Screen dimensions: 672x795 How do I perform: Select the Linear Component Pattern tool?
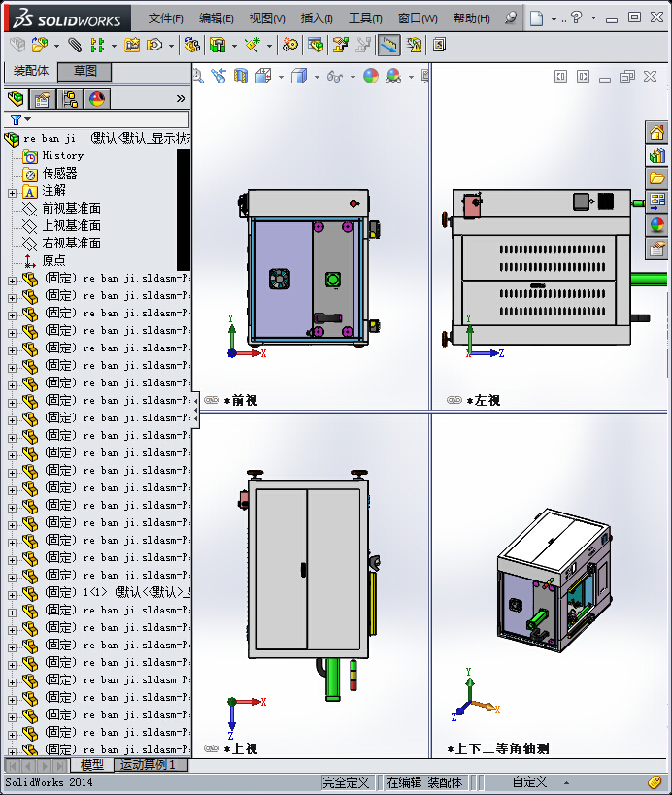click(97, 45)
